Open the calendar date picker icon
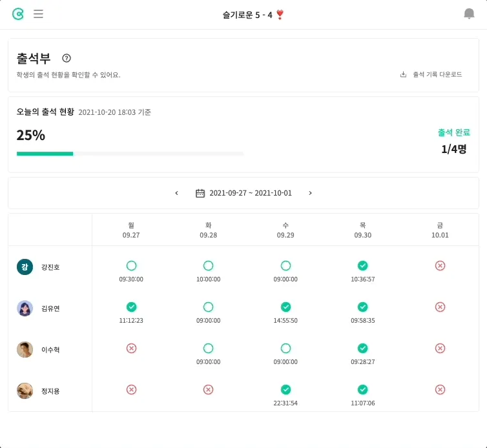 coord(200,193)
